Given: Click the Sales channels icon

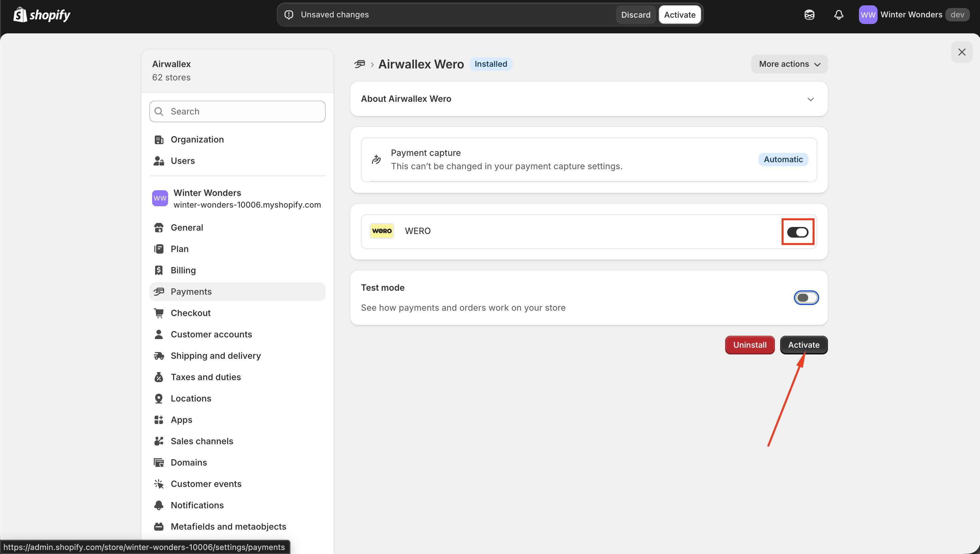Looking at the screenshot, I should tap(159, 441).
